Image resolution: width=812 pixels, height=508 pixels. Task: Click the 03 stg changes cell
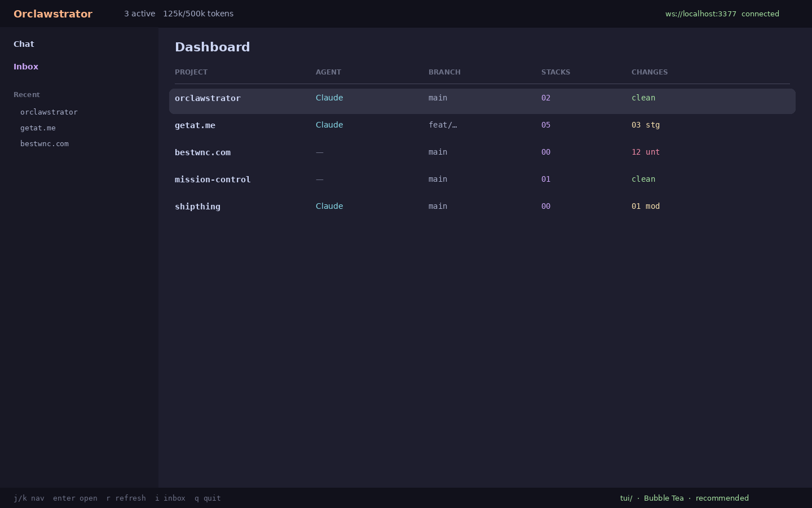point(646,125)
